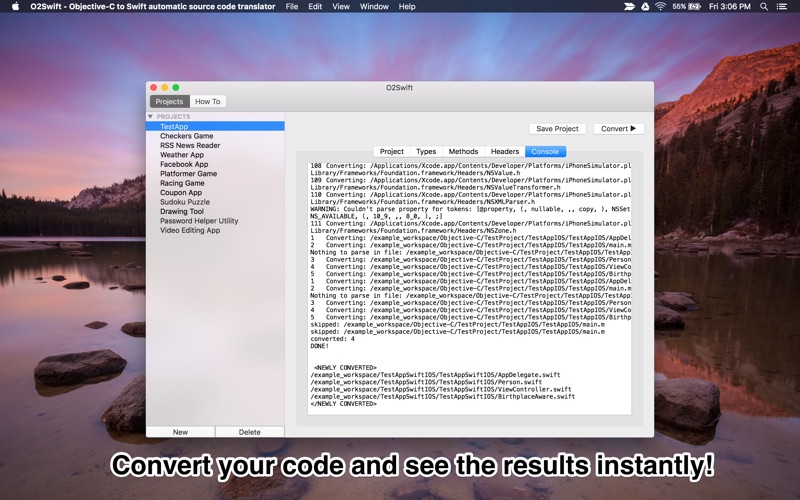This screenshot has height=500, width=800.
Task: Click the Save Project button
Action: [x=557, y=129]
